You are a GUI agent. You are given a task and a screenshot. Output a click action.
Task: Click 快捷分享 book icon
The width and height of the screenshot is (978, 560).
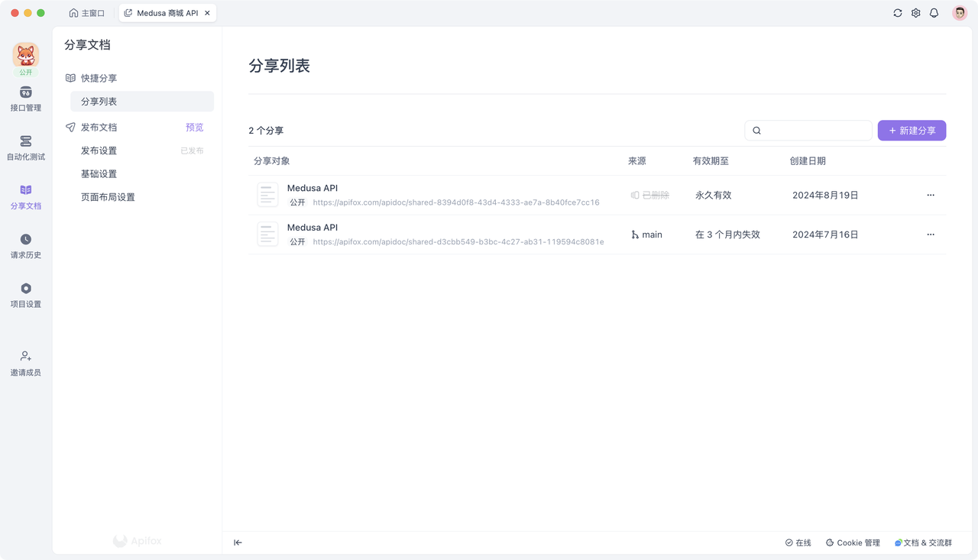pos(70,78)
